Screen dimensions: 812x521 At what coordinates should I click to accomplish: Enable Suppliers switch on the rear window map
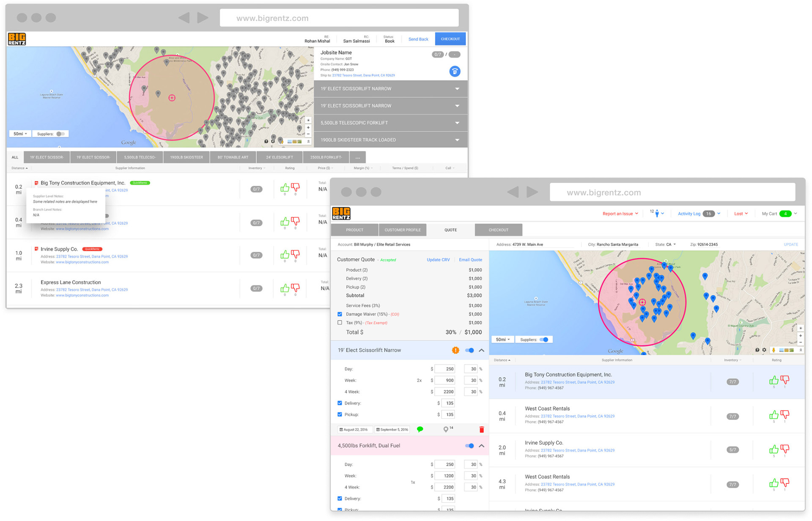pyautogui.click(x=60, y=134)
